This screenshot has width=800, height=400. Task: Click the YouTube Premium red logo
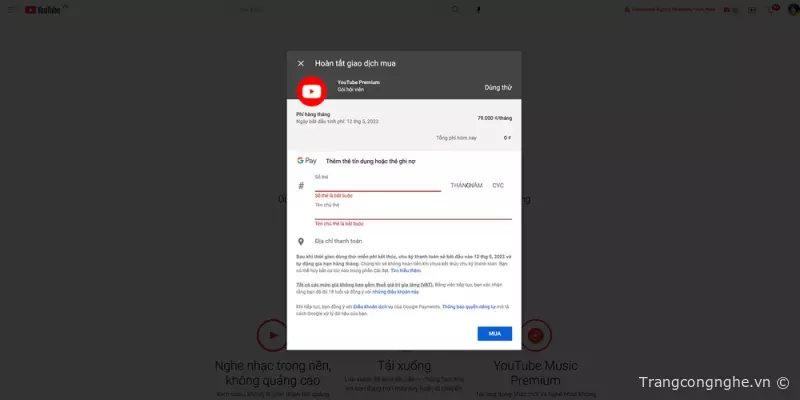pyautogui.click(x=312, y=92)
